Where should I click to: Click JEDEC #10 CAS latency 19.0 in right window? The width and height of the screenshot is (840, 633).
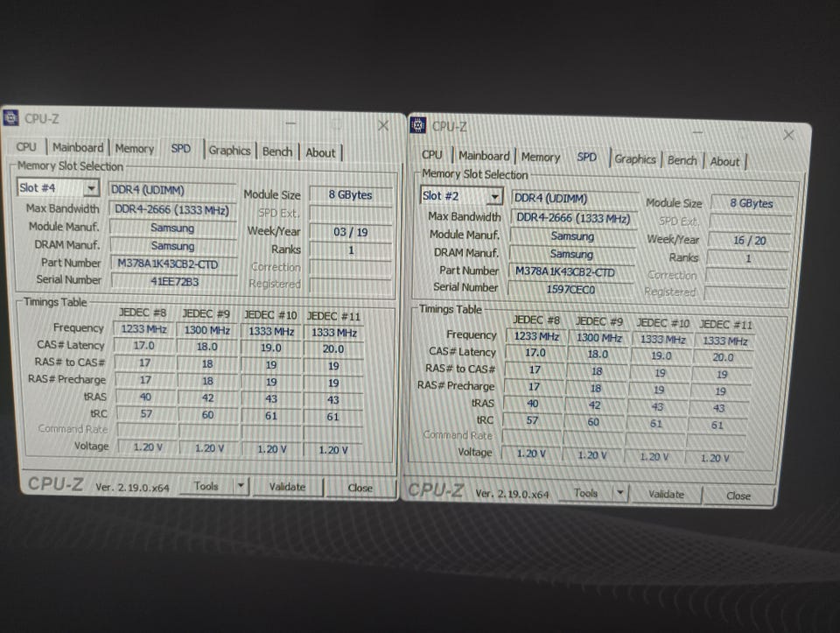point(661,355)
